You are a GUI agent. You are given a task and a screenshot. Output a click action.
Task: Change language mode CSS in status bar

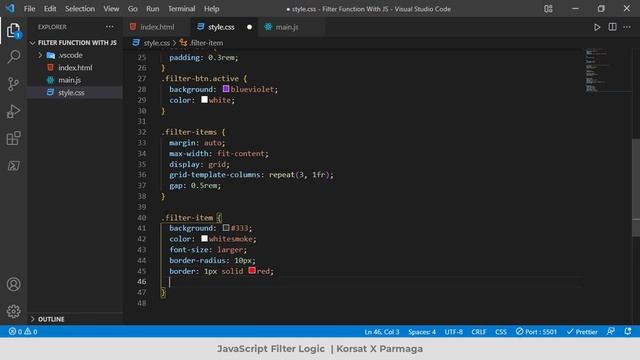501,331
